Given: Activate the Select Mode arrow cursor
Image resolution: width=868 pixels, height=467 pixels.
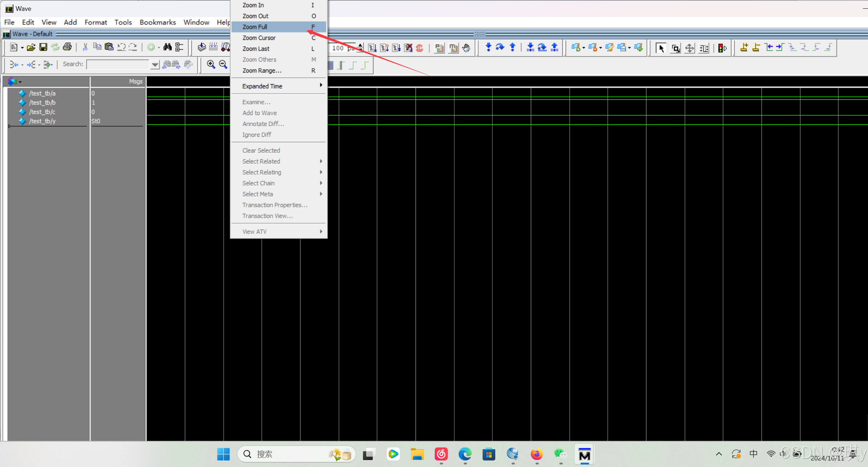Looking at the screenshot, I should (661, 48).
